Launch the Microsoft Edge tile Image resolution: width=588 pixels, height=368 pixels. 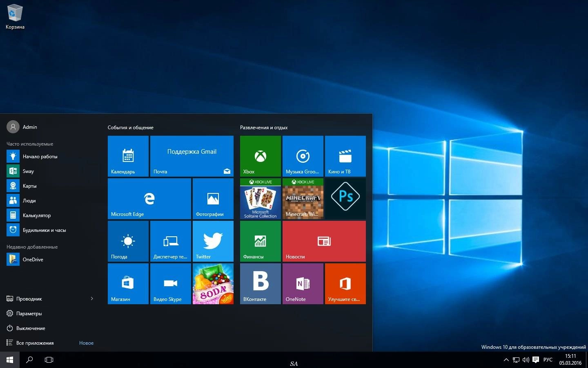(149, 199)
